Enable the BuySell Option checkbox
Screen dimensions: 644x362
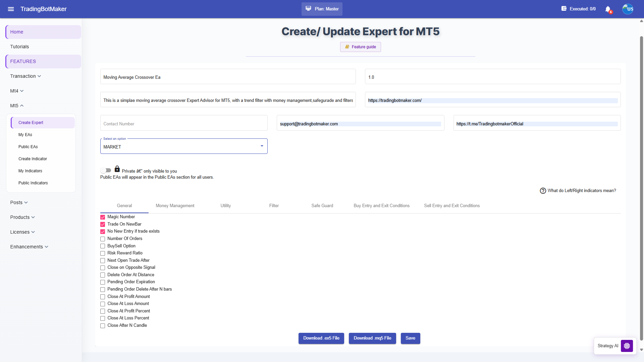click(103, 246)
